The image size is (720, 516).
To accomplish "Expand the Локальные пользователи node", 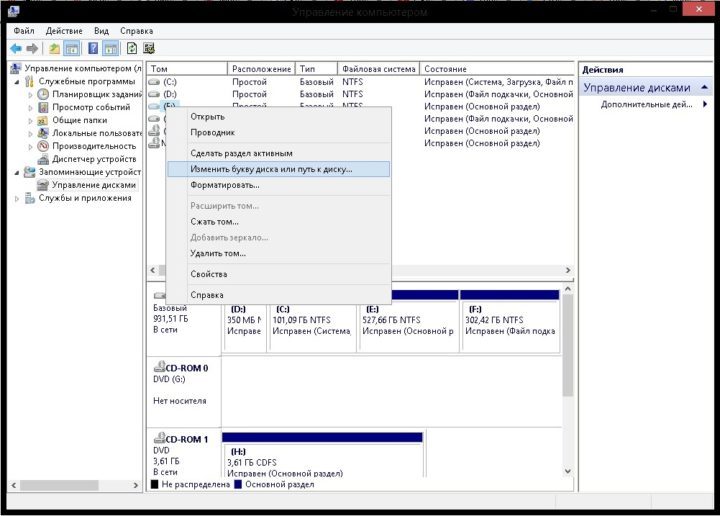I will 31,134.
